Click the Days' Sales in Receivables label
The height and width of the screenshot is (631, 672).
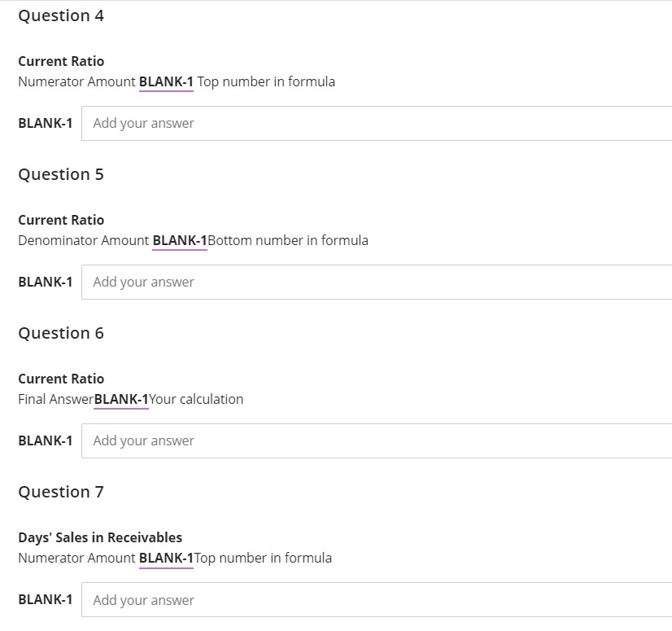pos(100,537)
